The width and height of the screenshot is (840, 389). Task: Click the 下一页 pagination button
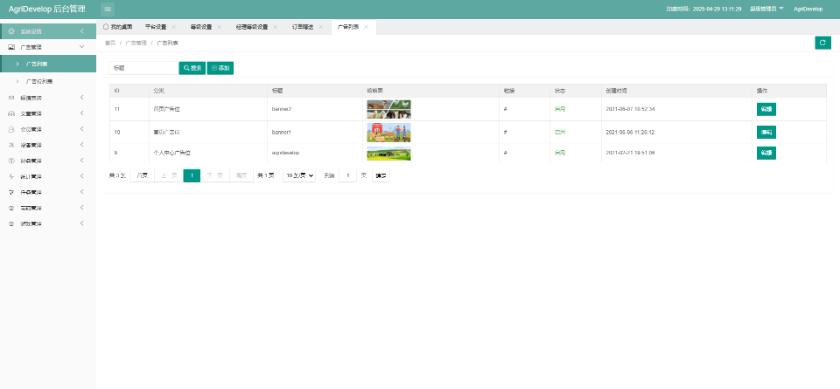click(x=215, y=176)
